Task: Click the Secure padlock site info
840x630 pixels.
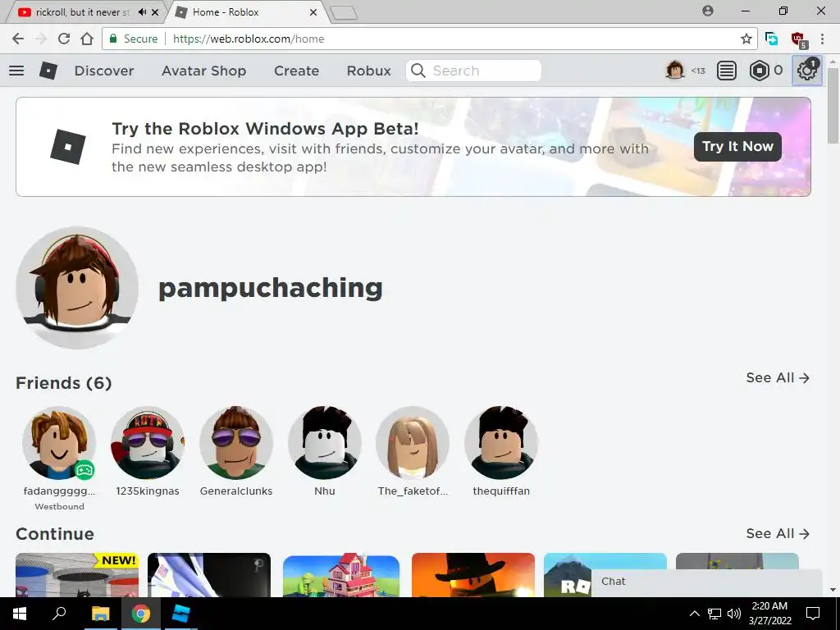Action: (x=134, y=39)
